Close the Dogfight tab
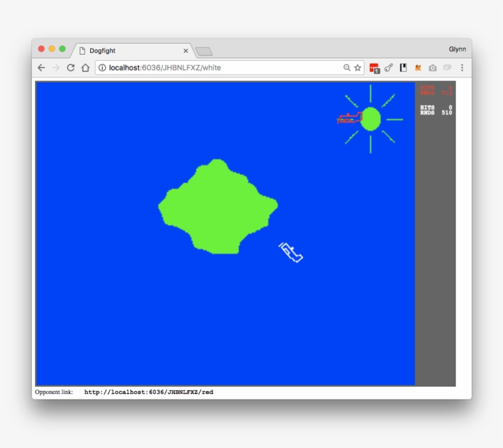The image size is (503, 448). [x=185, y=51]
